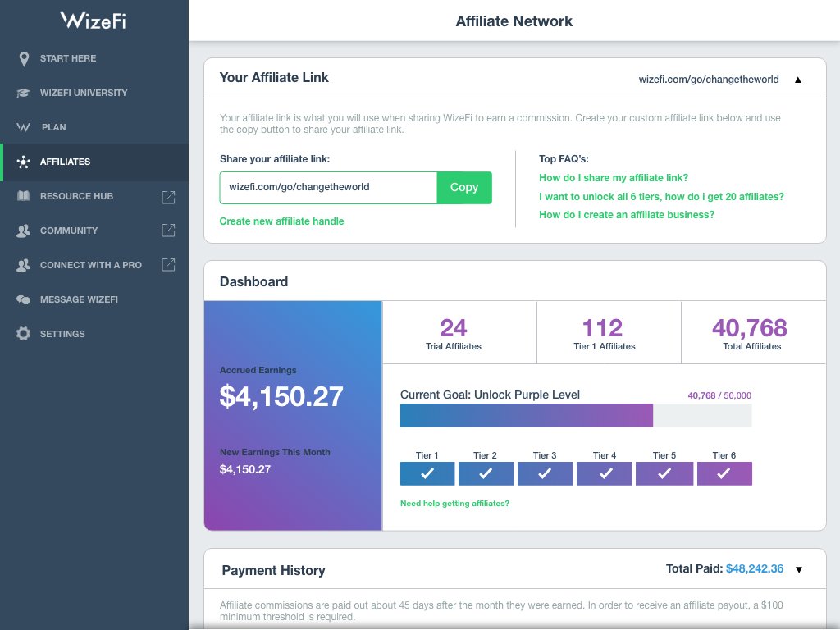Click the Tier 4 checkmark box
The height and width of the screenshot is (630, 840).
coord(605,473)
